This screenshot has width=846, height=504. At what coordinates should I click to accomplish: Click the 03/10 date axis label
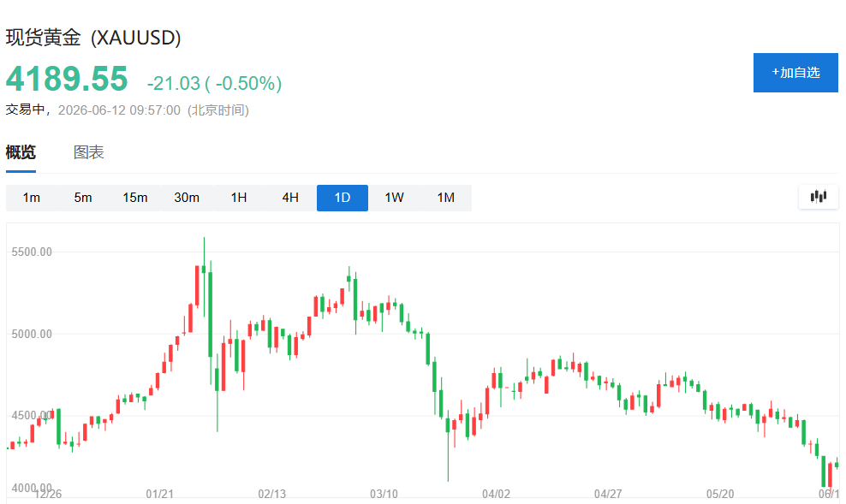point(384,494)
